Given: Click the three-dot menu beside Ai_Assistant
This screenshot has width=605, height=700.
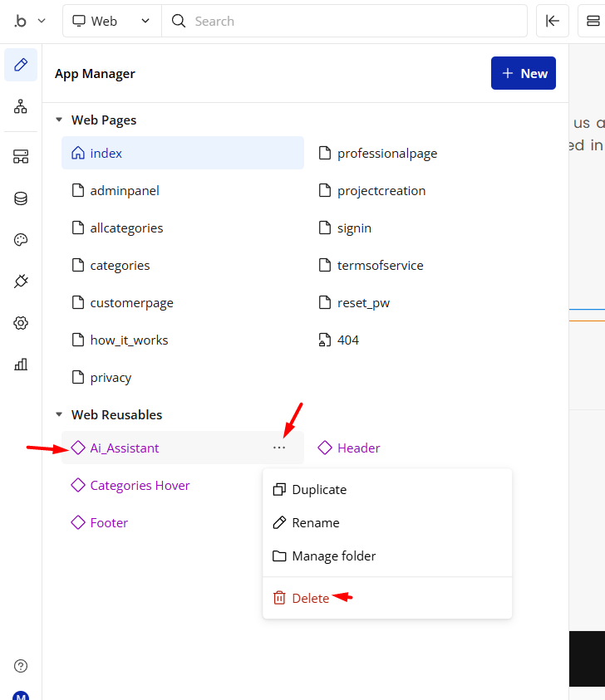Looking at the screenshot, I should tap(278, 448).
